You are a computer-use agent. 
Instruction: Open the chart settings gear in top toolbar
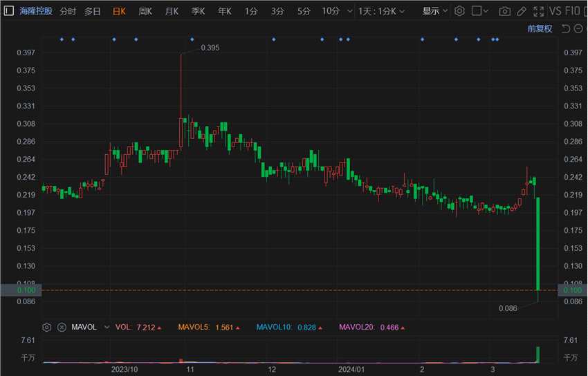click(x=459, y=11)
